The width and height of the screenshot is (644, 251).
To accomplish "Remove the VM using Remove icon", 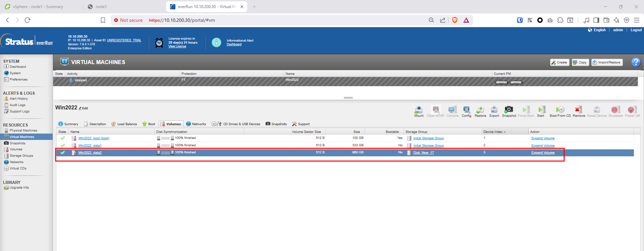I will tap(579, 110).
